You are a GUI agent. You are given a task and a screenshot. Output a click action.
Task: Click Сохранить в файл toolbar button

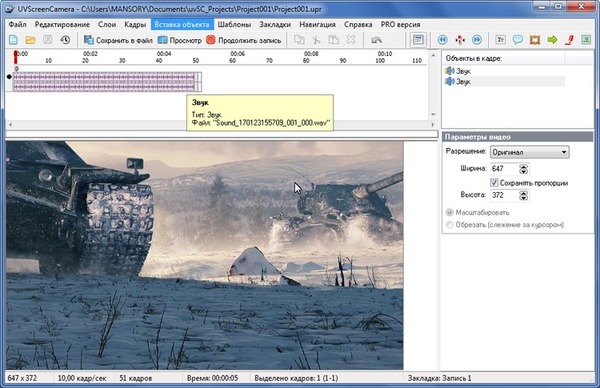[x=118, y=40]
